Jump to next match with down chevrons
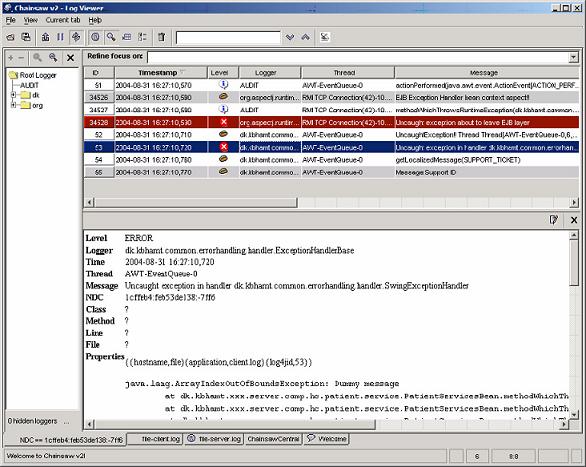 290,37
